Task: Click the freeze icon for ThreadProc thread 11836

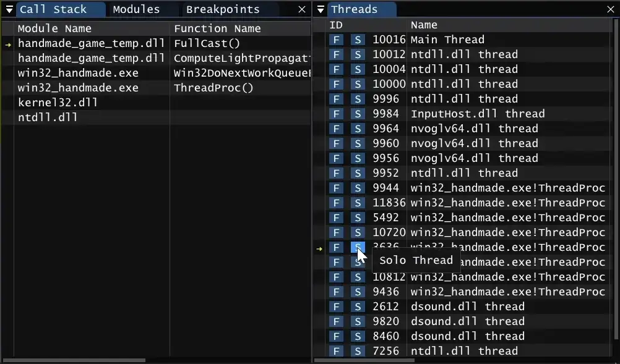Action: pos(336,203)
